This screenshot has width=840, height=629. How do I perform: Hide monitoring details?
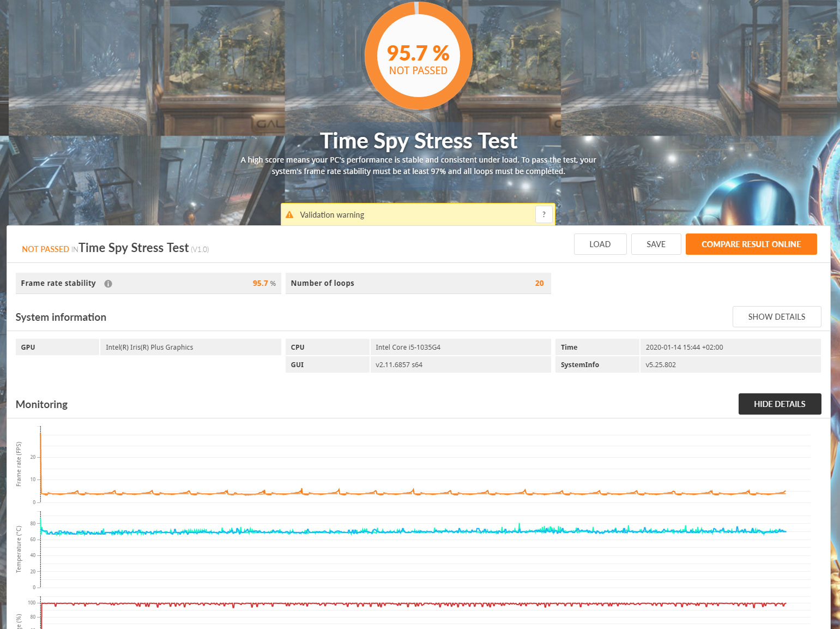(x=779, y=404)
